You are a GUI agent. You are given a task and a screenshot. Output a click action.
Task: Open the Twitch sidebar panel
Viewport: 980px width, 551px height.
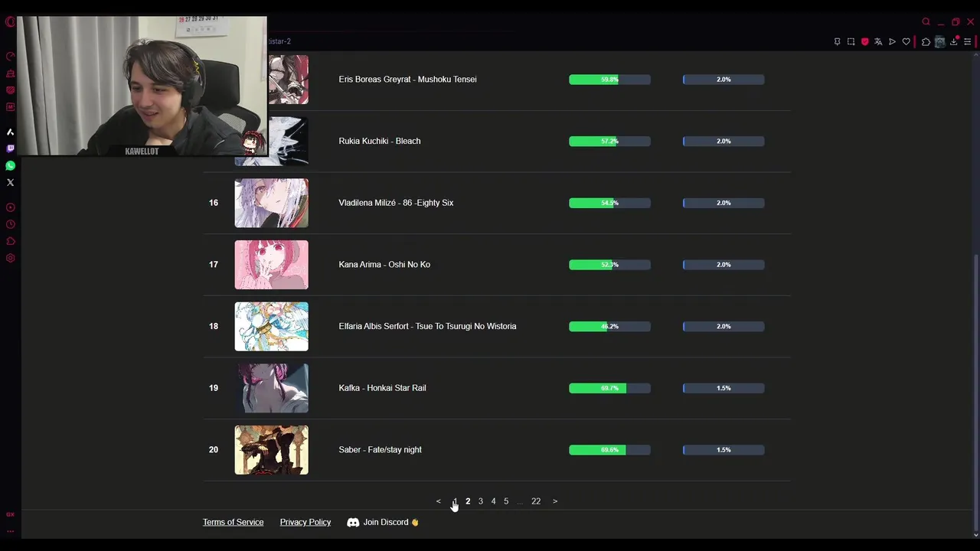(x=10, y=148)
